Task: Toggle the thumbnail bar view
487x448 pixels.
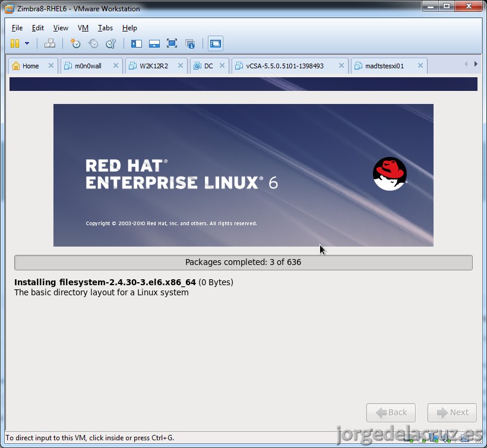Action: [x=154, y=43]
